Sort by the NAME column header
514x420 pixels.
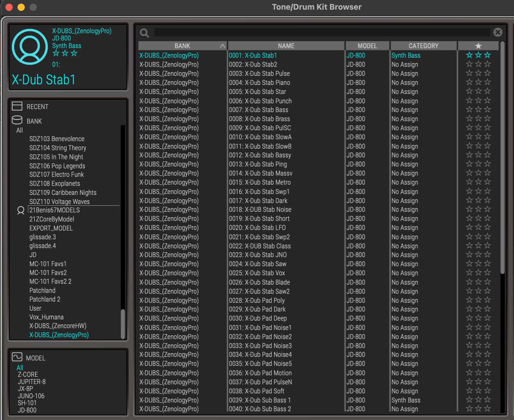286,46
